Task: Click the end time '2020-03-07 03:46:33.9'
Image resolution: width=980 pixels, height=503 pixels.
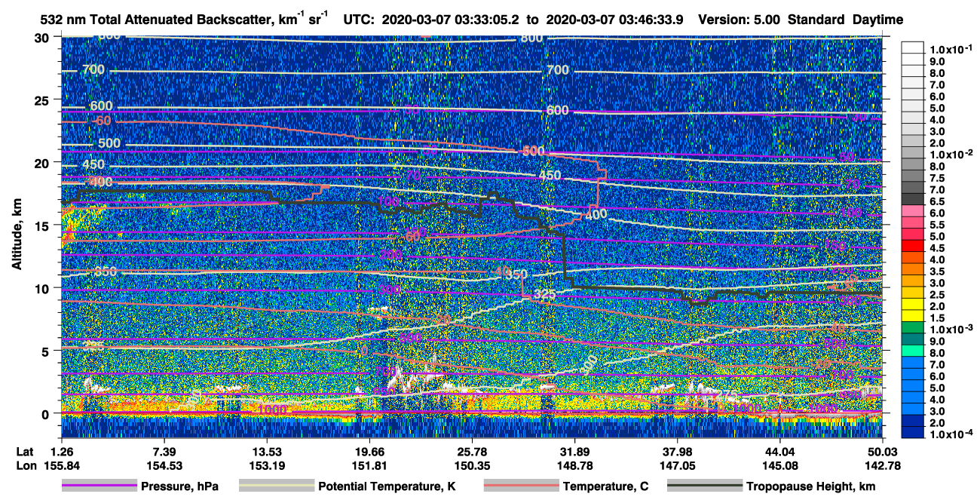Action: coord(614,20)
